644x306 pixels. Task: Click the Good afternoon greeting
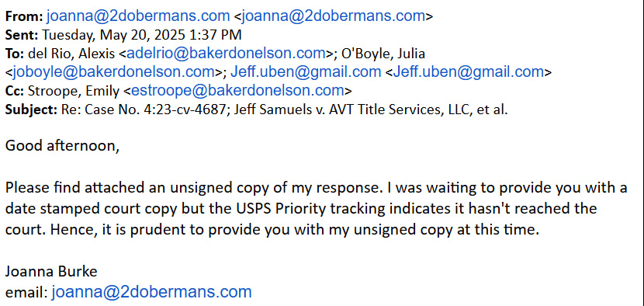point(62,145)
